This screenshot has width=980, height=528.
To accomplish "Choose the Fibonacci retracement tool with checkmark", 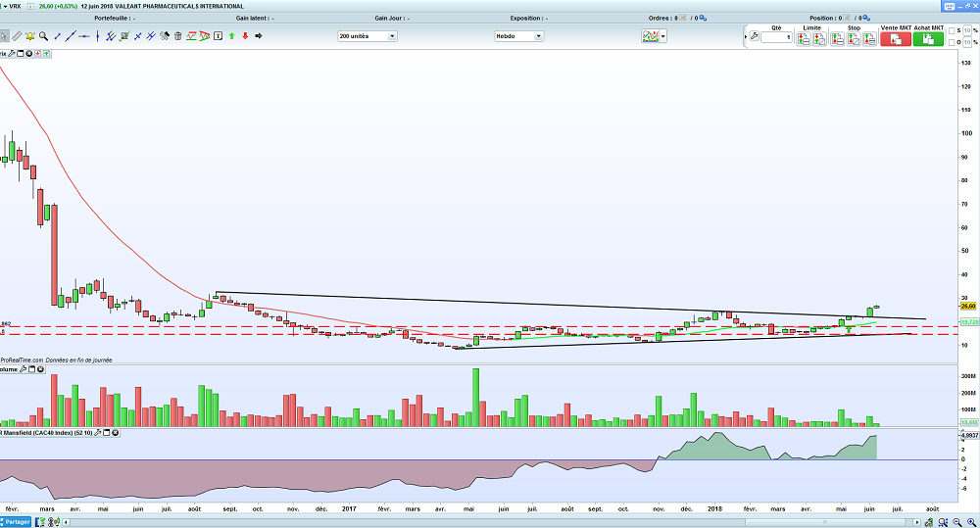I will tap(124, 36).
